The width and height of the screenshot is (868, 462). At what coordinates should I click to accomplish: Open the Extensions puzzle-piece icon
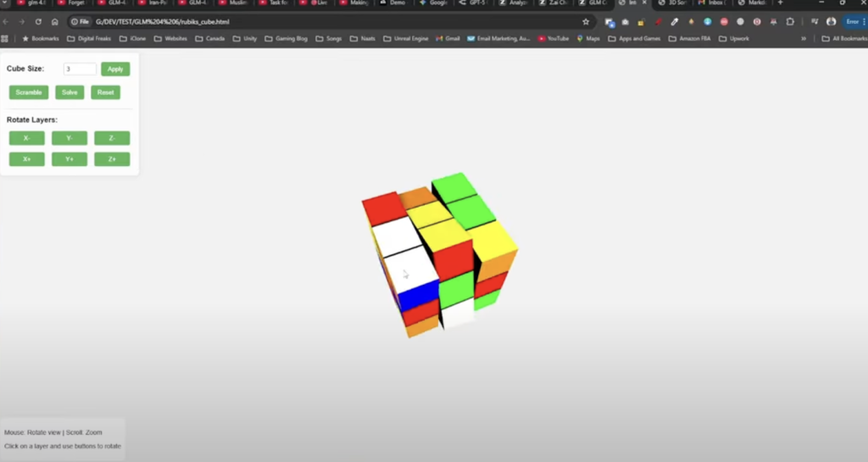790,22
